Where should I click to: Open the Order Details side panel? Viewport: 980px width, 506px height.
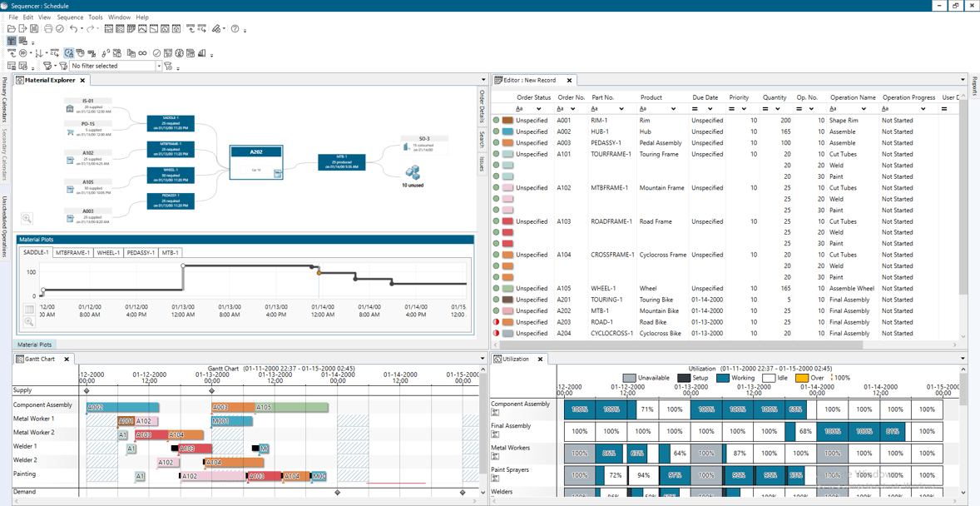[x=482, y=107]
